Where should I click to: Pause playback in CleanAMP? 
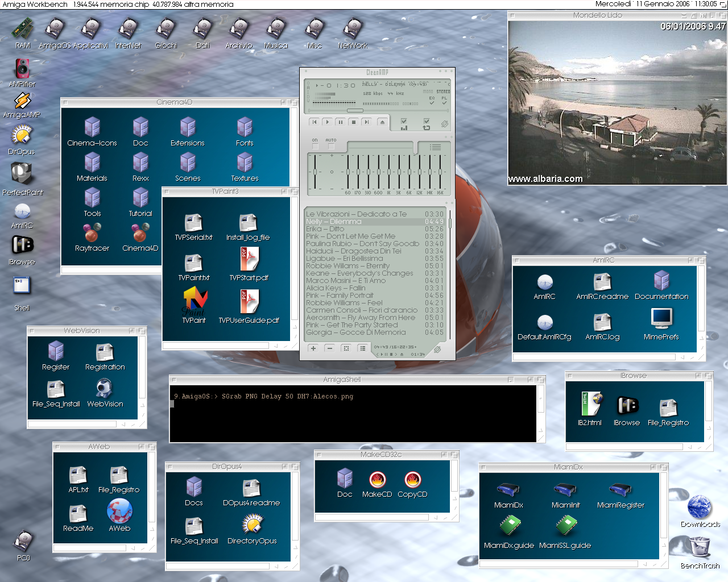click(340, 122)
